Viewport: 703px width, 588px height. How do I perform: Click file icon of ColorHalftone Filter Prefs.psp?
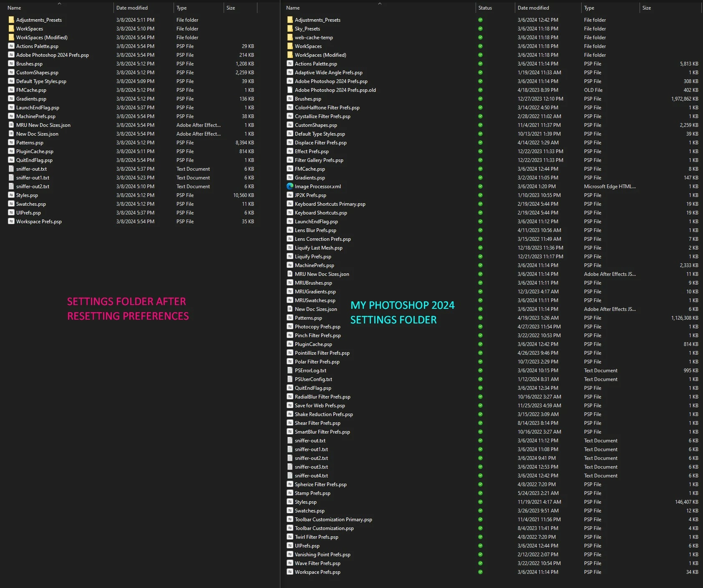(x=290, y=108)
